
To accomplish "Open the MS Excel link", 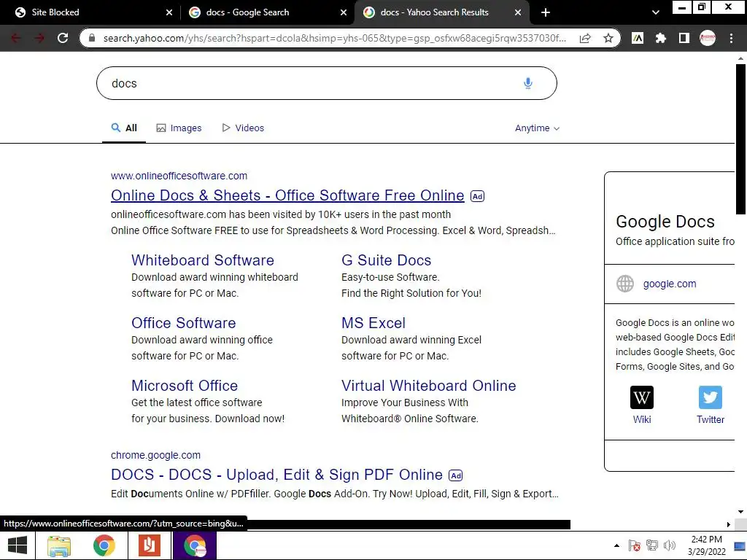I will click(x=373, y=323).
